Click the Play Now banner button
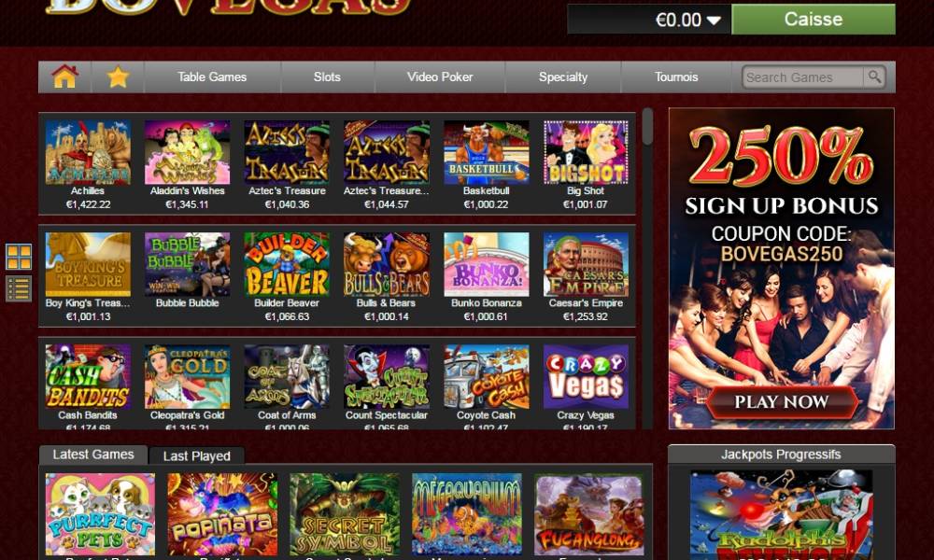The width and height of the screenshot is (934, 560). tap(782, 401)
